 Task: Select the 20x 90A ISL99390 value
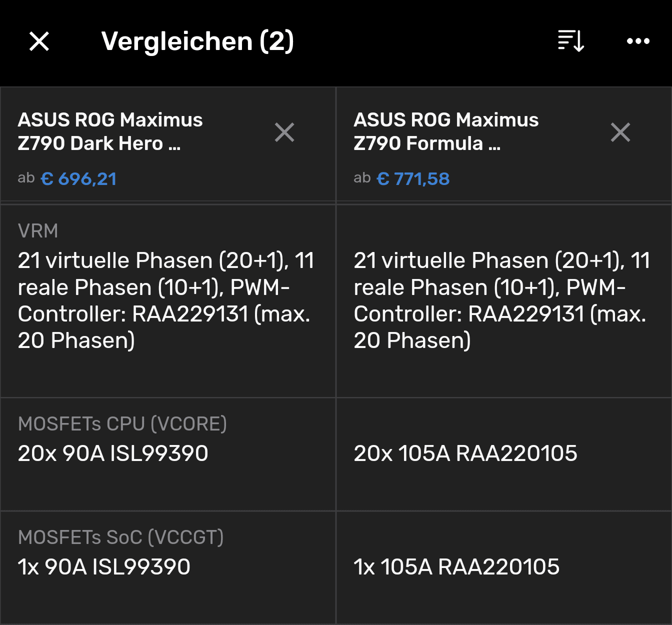click(x=113, y=453)
